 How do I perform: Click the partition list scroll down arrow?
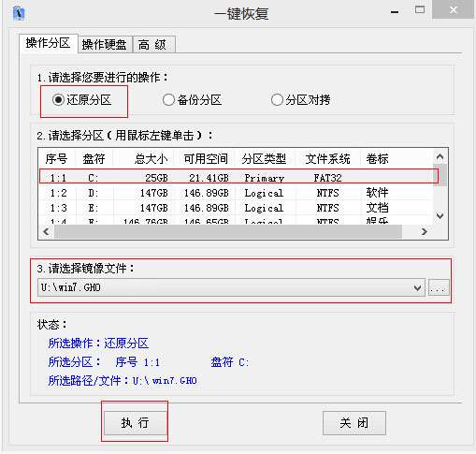click(x=440, y=216)
